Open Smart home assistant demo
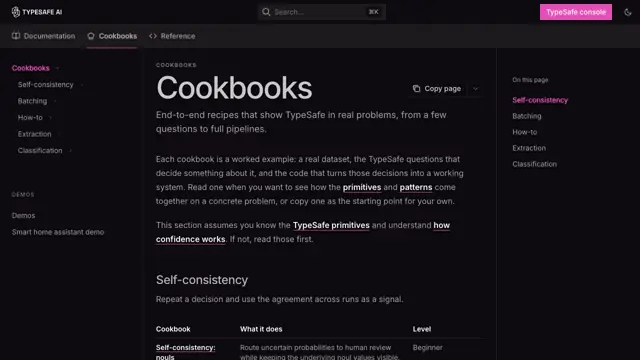The height and width of the screenshot is (360, 640). click(58, 232)
